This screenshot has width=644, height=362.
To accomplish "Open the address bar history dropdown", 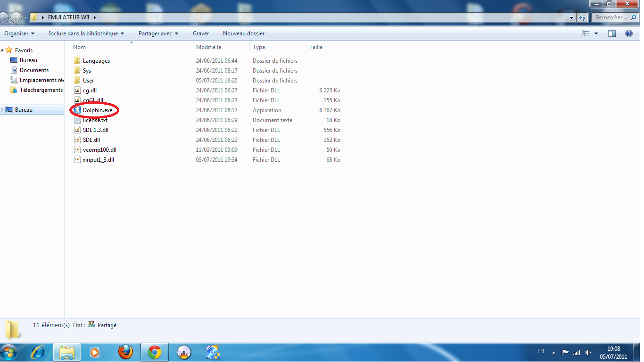I will pos(572,17).
